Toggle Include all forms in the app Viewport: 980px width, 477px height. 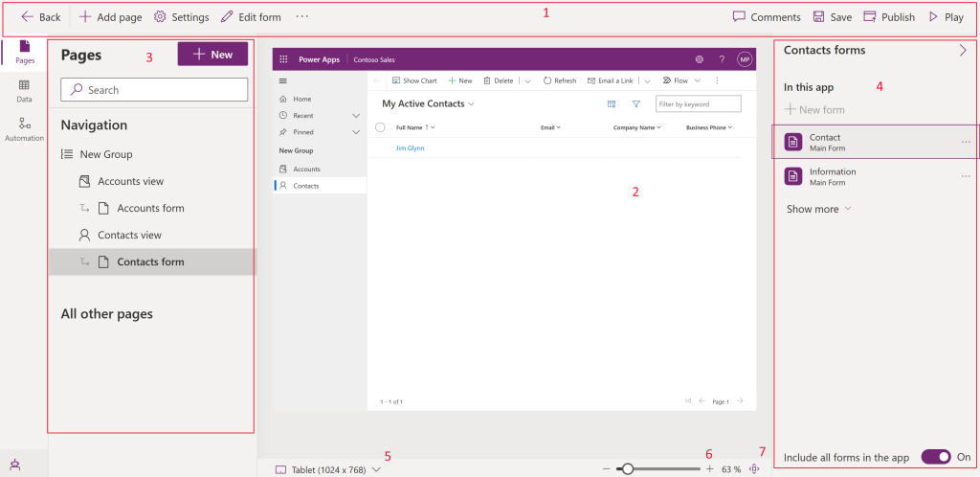pos(936,457)
